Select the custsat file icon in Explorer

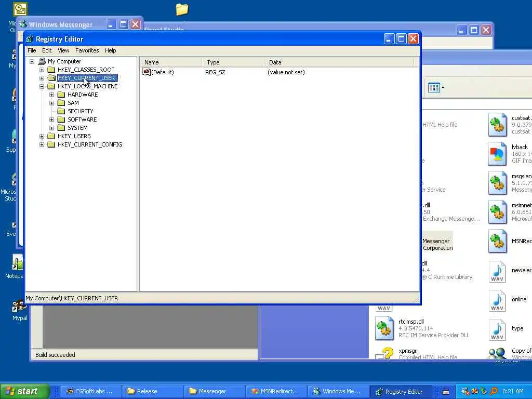(x=497, y=125)
